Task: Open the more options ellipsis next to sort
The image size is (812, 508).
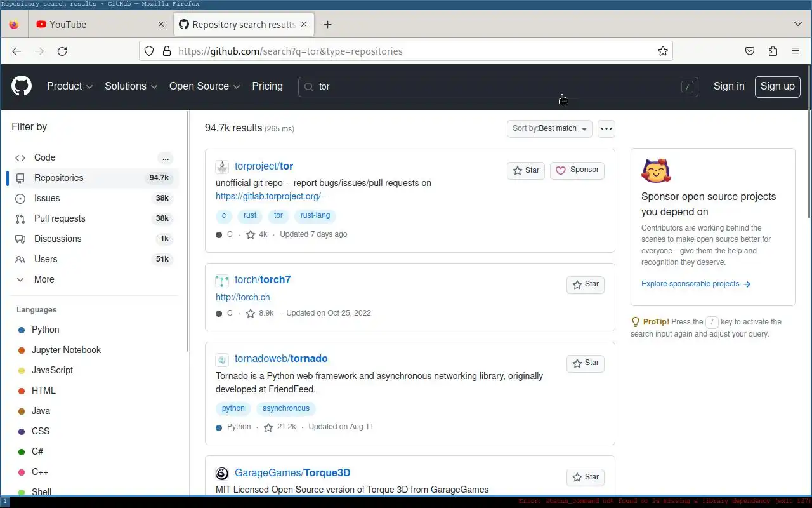Action: pyautogui.click(x=606, y=129)
